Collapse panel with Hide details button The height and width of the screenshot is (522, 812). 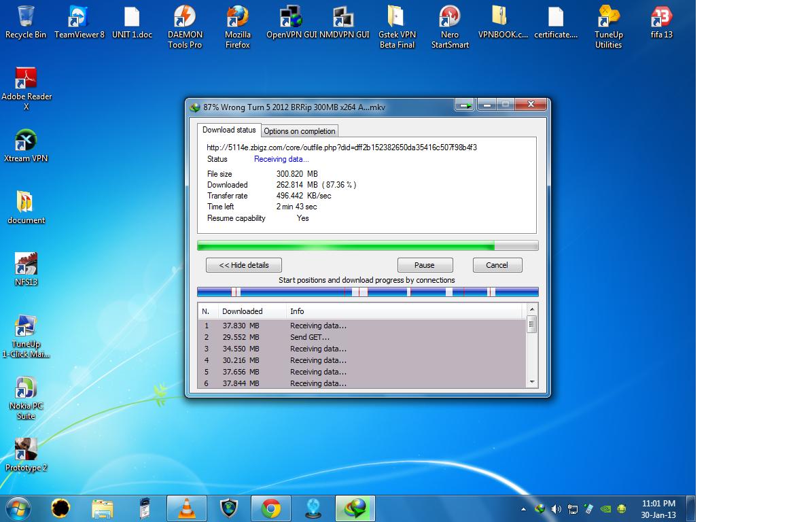coord(243,265)
